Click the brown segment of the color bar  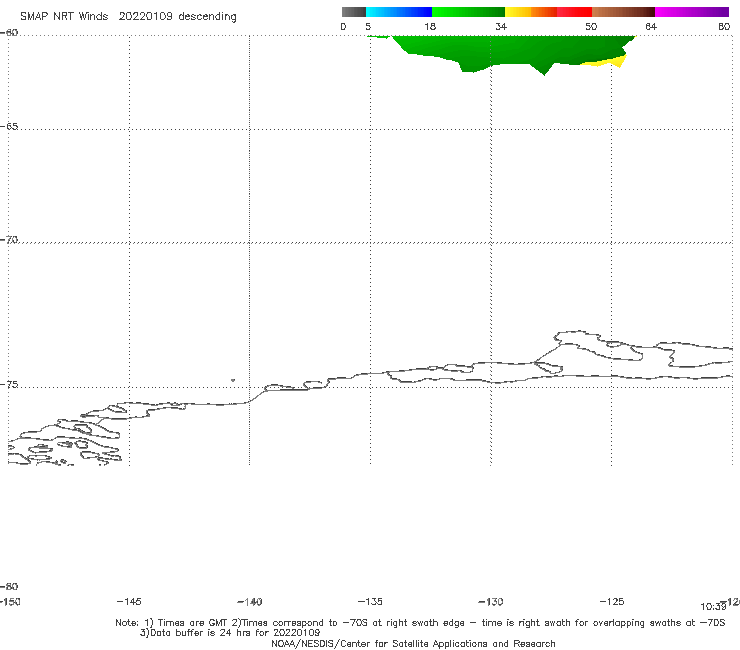pos(623,12)
